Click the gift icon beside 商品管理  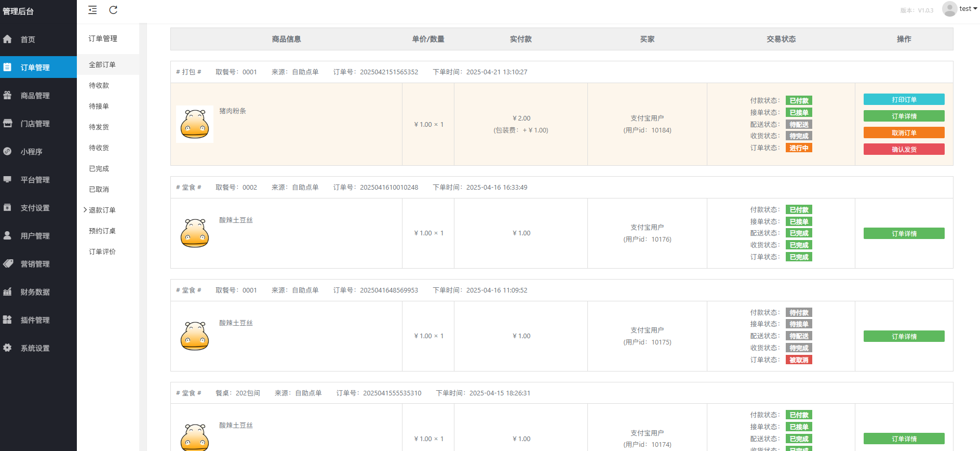point(7,95)
